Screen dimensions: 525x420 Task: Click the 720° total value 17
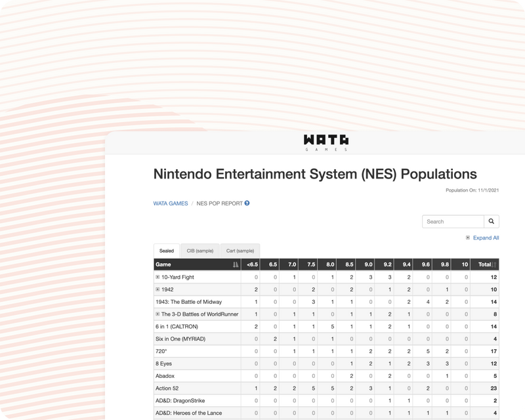click(493, 351)
